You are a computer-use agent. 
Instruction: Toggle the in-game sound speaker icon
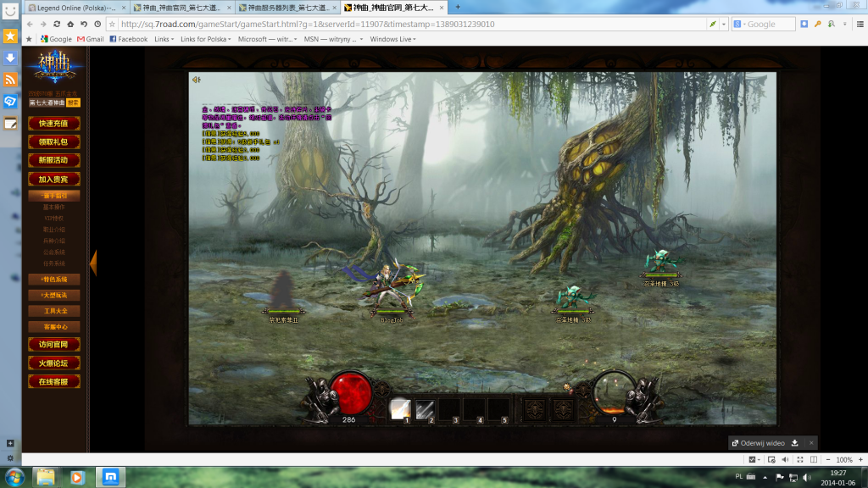pos(196,80)
